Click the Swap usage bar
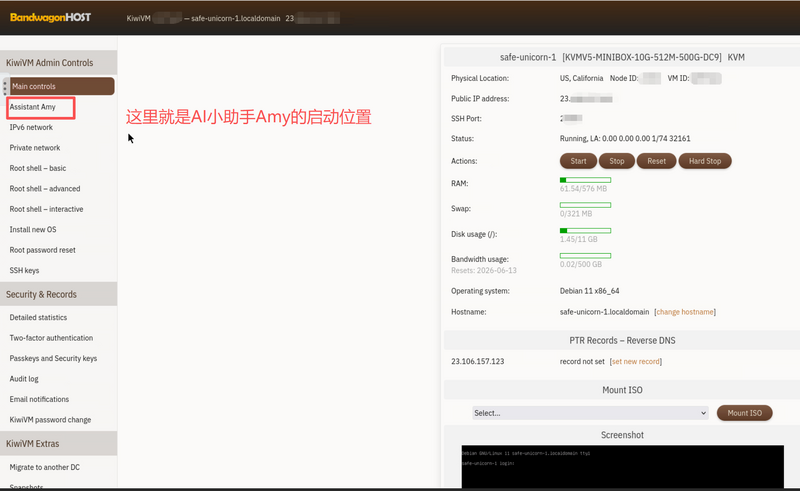Viewport: 800px width, 491px height. pos(585,205)
